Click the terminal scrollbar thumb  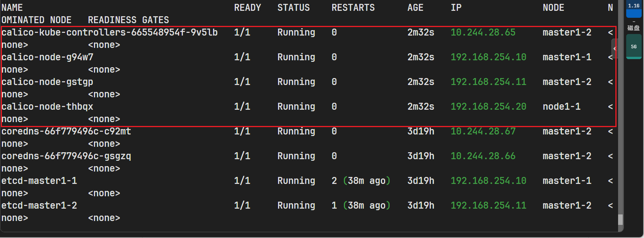(620, 219)
